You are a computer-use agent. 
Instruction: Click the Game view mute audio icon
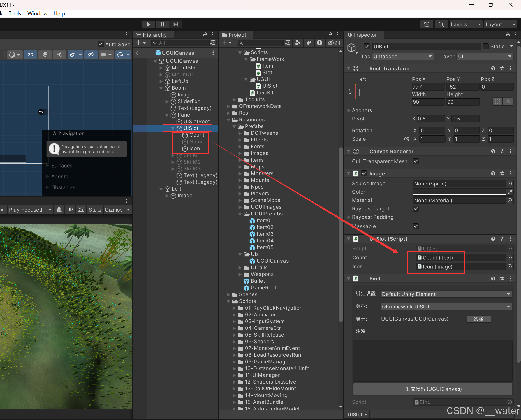coord(70,210)
